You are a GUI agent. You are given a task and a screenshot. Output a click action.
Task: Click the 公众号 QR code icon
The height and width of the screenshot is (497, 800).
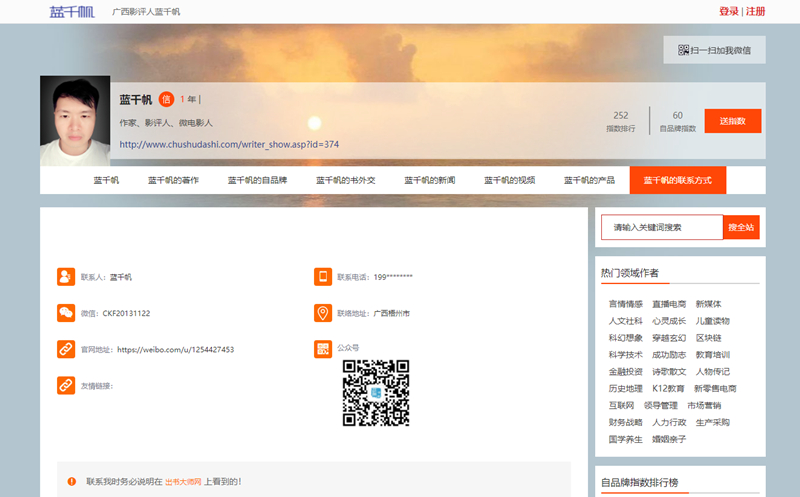(322, 349)
